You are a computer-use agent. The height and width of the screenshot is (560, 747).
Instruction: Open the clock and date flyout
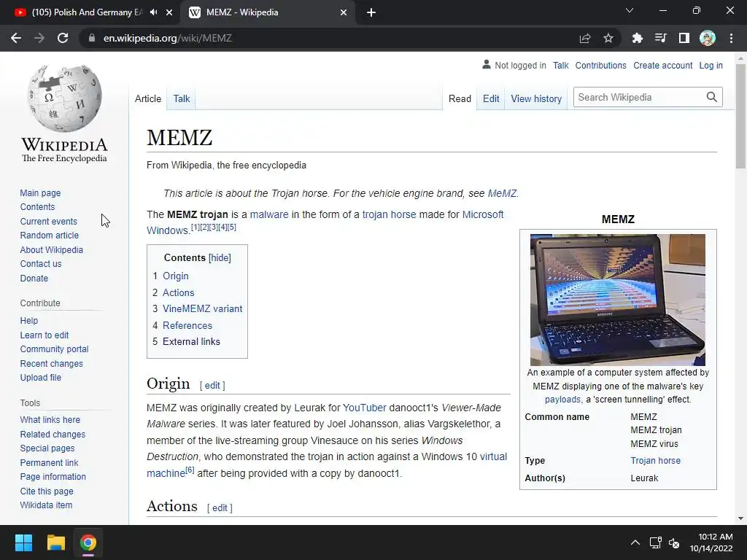712,542
